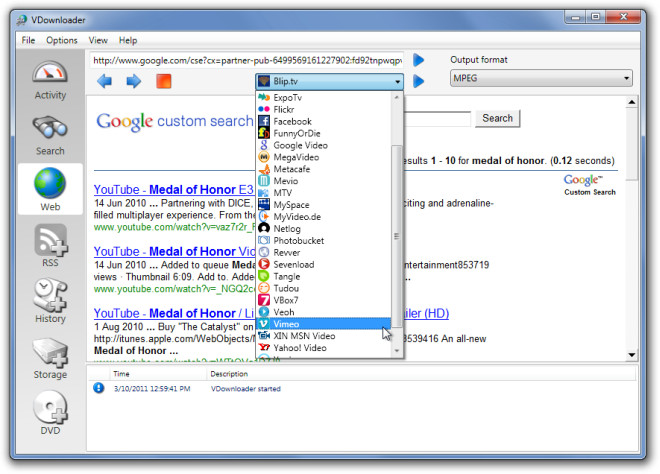Screen dimensions: 660x474
Task: Select Google Video from the site list
Action: (324, 145)
